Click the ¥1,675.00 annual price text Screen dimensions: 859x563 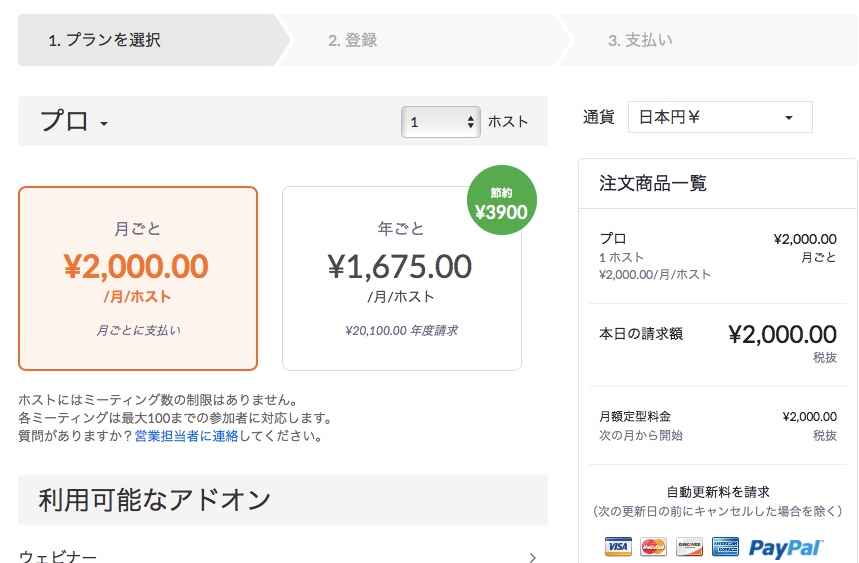click(x=400, y=266)
